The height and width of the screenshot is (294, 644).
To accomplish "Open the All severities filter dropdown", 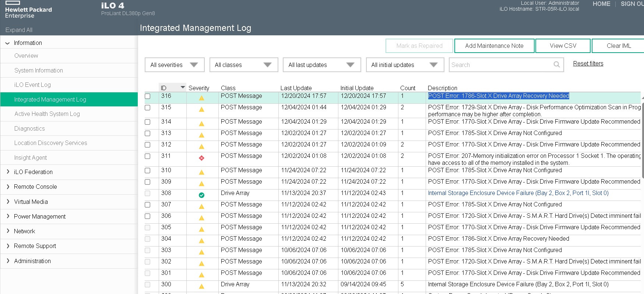I will tap(175, 65).
